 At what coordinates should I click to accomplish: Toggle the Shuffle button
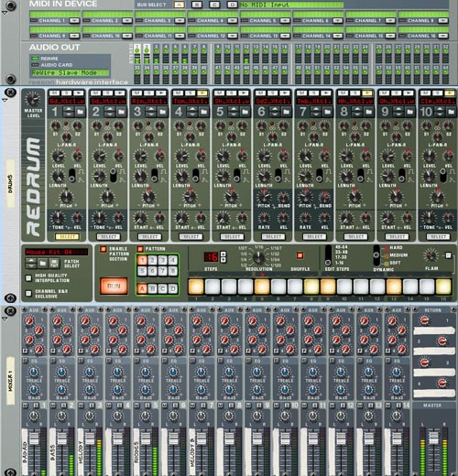click(300, 255)
